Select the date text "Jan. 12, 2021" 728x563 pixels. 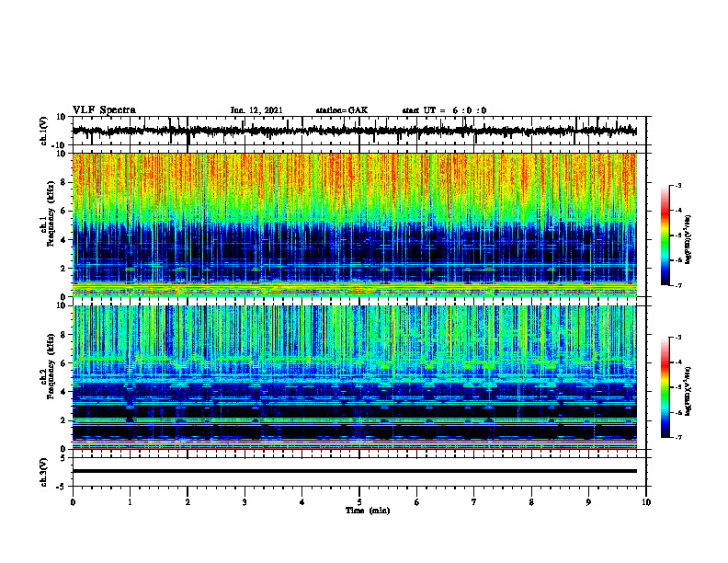256,110
